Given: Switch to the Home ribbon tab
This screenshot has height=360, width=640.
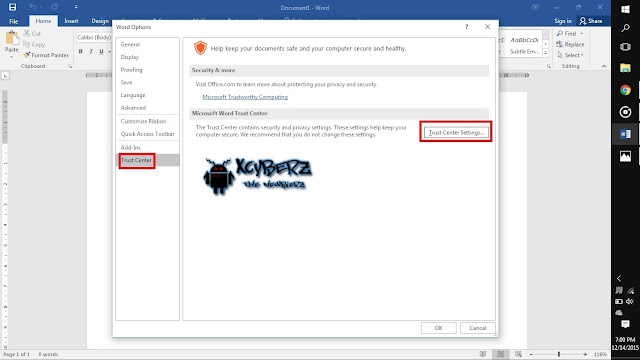Looking at the screenshot, I should coord(43,21).
